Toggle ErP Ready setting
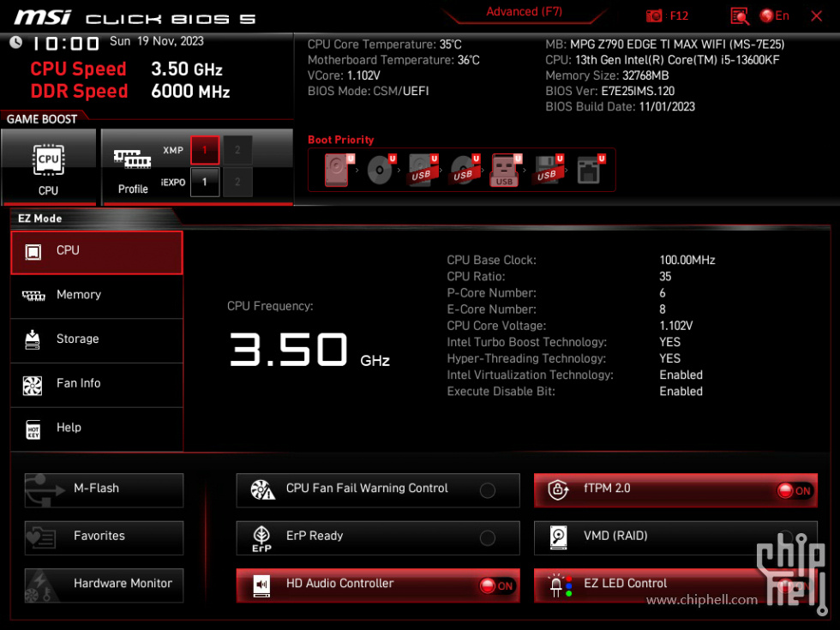This screenshot has width=840, height=630. pos(378,537)
